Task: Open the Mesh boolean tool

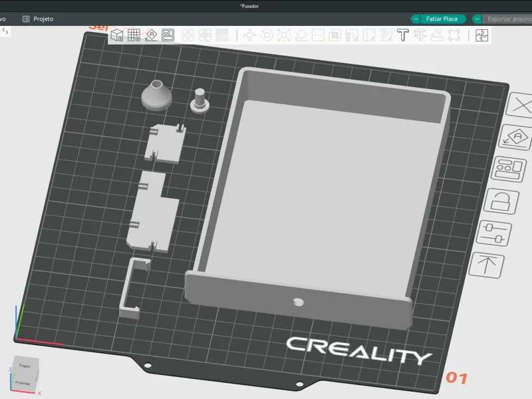Action: pos(335,35)
